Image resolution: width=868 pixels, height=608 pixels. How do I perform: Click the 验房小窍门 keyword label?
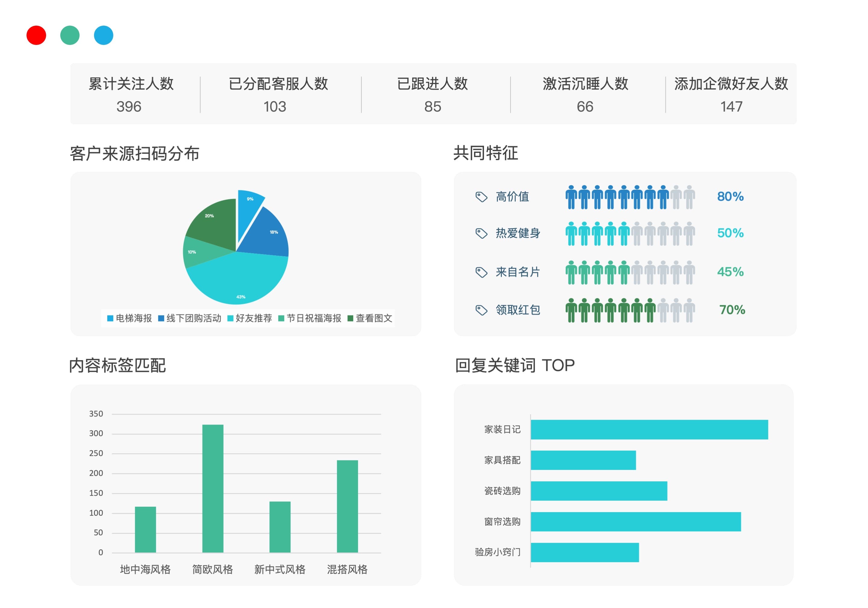pos(498,553)
